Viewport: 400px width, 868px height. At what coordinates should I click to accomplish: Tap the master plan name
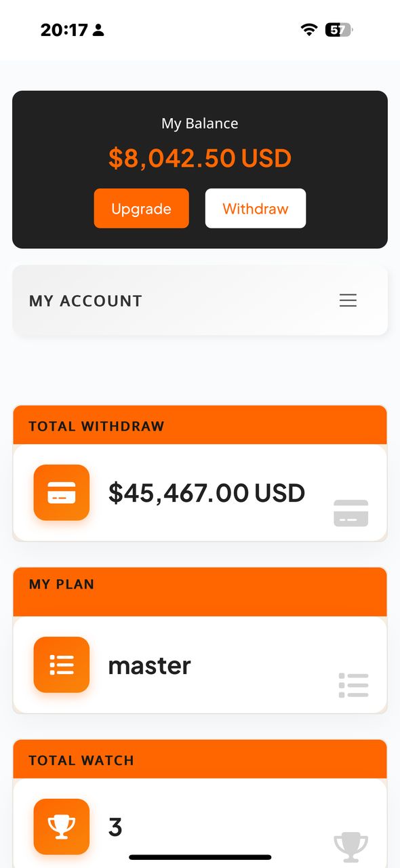coord(150,665)
